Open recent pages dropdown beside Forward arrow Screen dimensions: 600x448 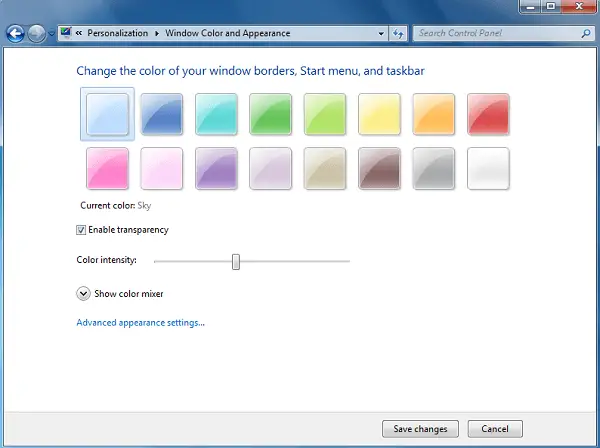click(x=51, y=34)
